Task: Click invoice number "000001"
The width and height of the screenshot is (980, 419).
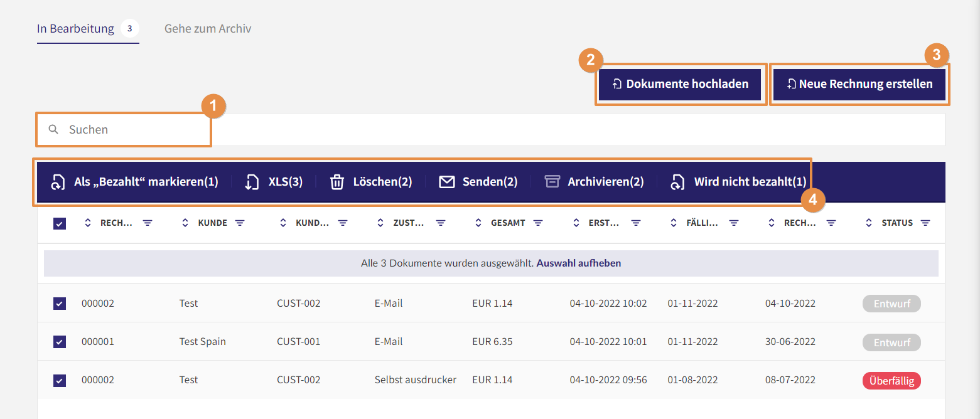Action: point(98,342)
